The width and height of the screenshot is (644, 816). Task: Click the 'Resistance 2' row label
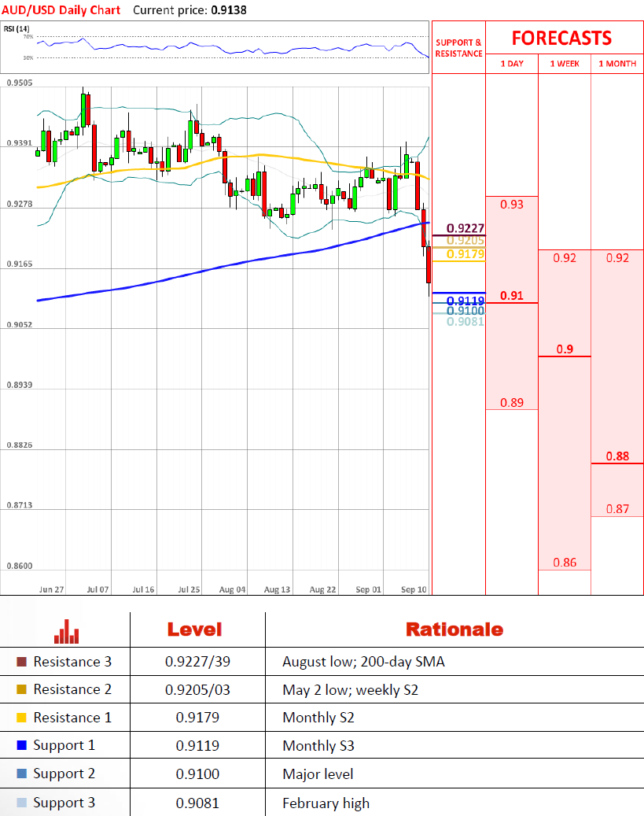click(72, 689)
